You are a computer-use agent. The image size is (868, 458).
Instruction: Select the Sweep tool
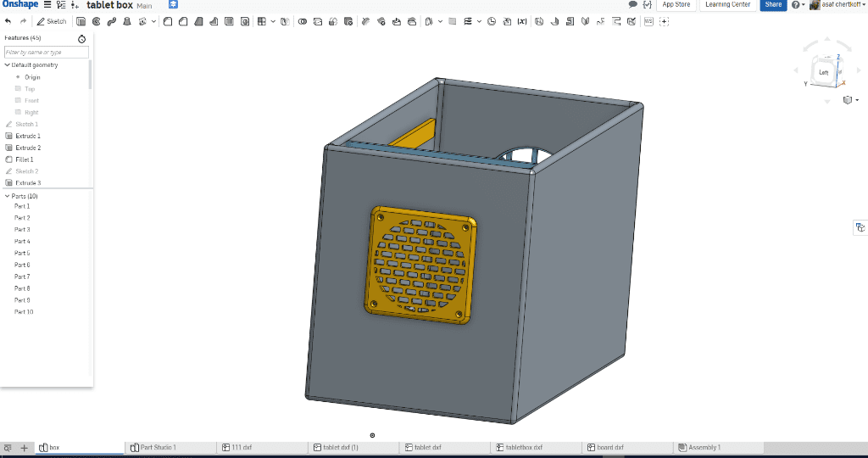[x=111, y=21]
